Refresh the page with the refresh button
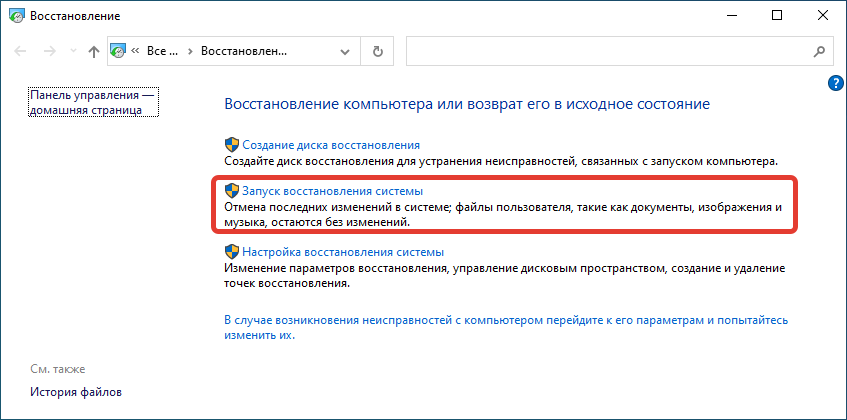 coord(377,51)
